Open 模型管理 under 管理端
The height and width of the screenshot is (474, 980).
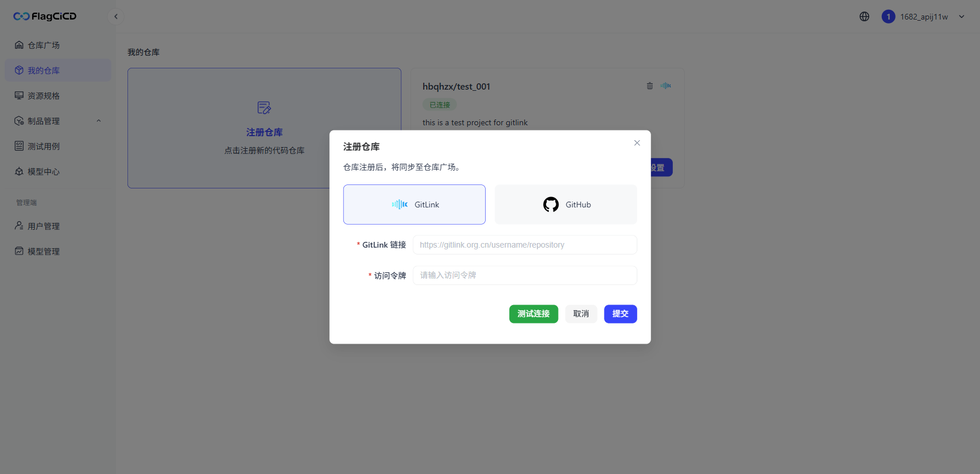tap(58, 251)
